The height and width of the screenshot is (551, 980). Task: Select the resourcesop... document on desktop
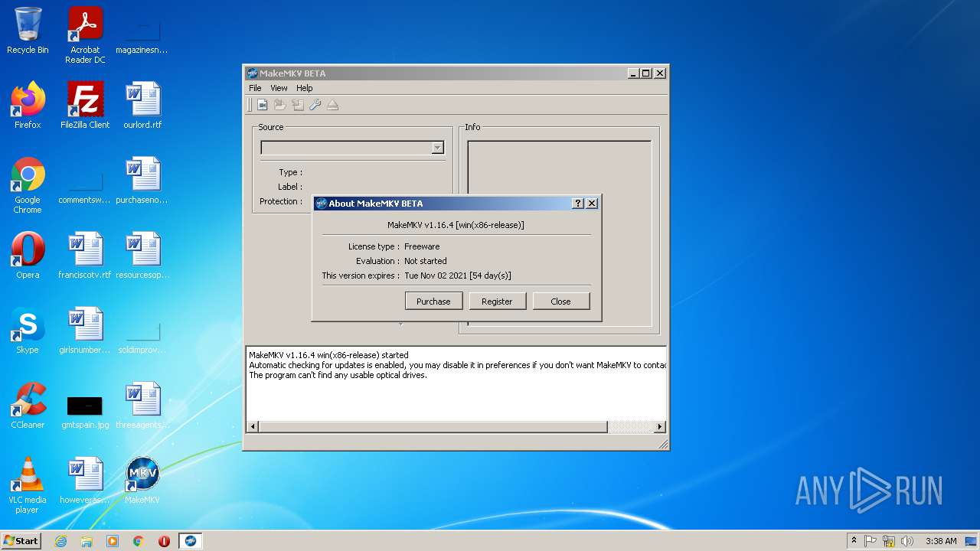[x=142, y=256]
